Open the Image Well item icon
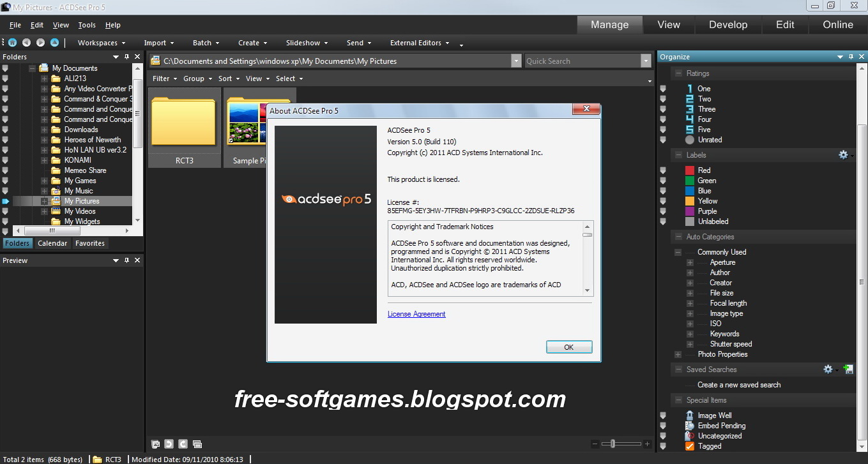The height and width of the screenshot is (464, 868). (x=690, y=415)
